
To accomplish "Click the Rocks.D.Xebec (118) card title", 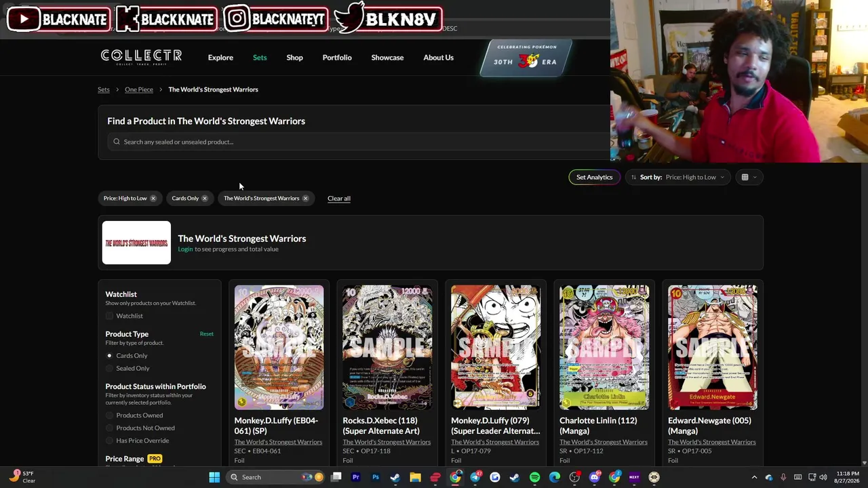I will coord(381,426).
